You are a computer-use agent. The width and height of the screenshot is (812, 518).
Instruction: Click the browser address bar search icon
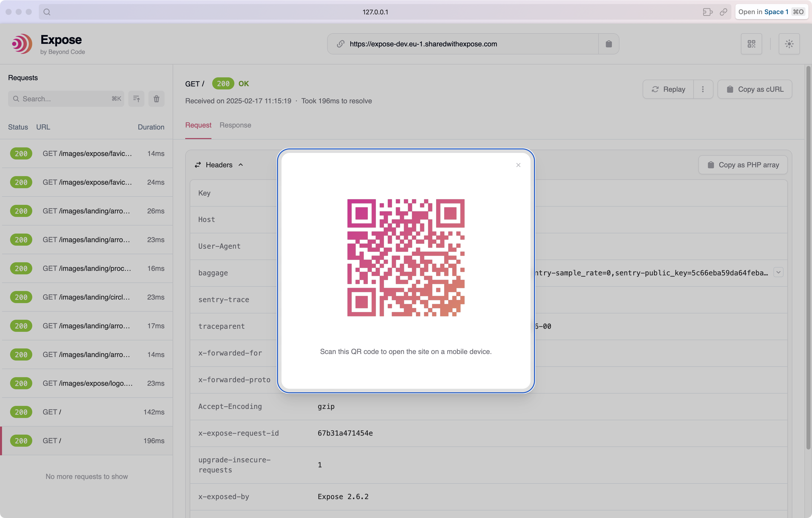pyautogui.click(x=47, y=12)
